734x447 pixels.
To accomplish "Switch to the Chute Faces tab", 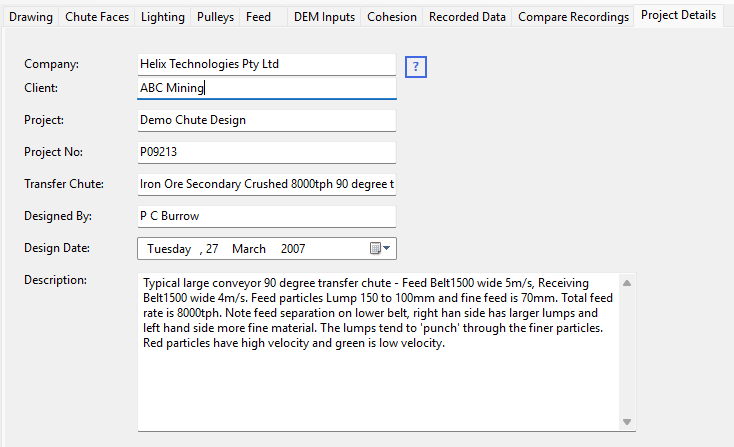I will (97, 17).
